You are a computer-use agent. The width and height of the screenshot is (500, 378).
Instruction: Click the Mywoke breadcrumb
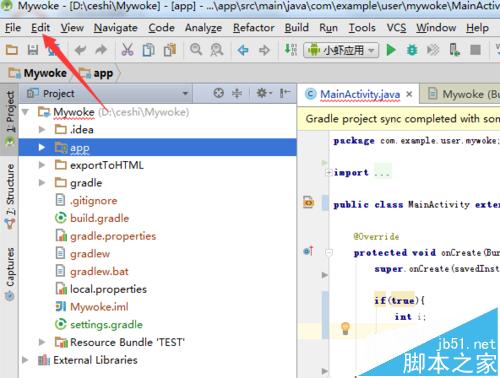point(38,73)
